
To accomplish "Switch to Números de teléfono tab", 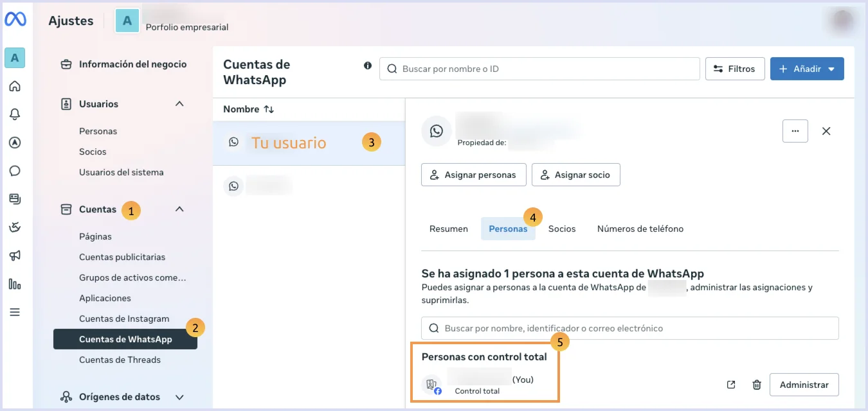I will point(640,229).
